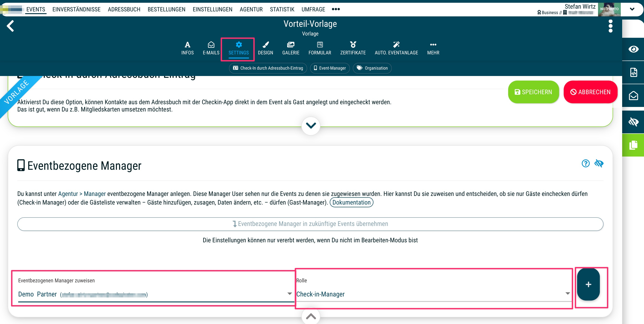Click the green copy documents icon

(x=633, y=145)
